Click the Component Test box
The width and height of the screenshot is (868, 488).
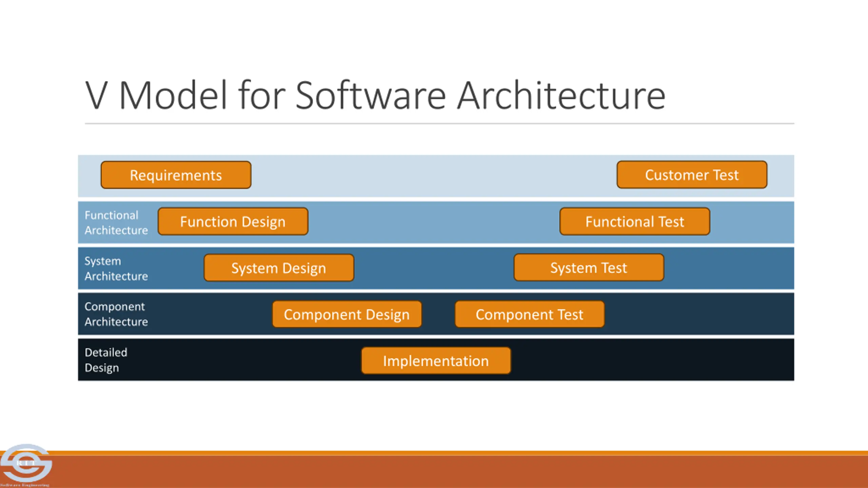coord(529,314)
